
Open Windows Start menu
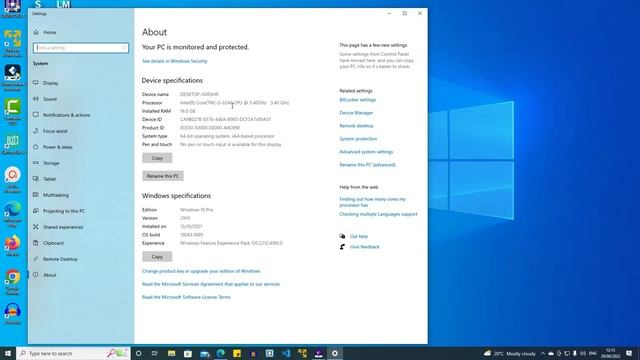(8, 353)
